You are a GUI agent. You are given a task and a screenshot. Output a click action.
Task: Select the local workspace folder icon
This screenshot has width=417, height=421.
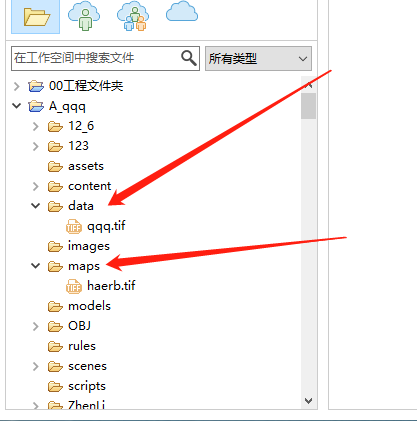(36, 16)
